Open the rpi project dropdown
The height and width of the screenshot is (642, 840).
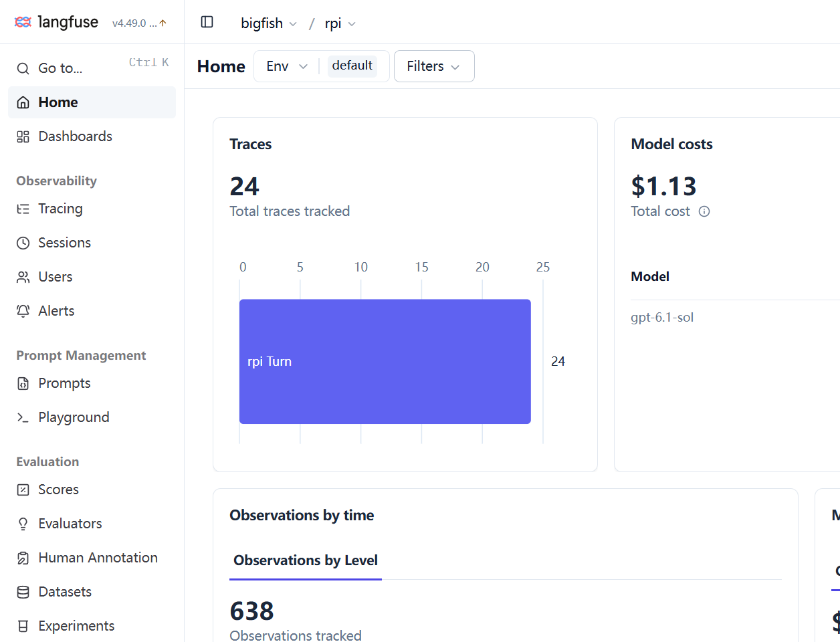(x=340, y=23)
